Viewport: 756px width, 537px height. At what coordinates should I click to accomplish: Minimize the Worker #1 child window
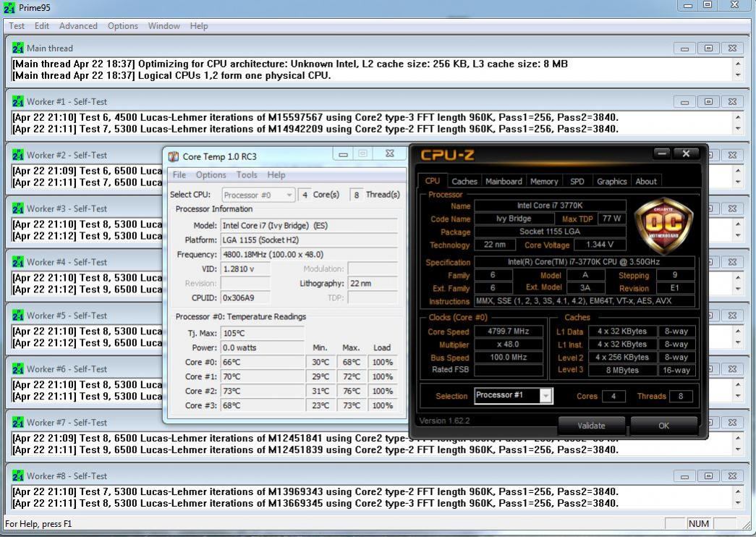click(x=684, y=102)
